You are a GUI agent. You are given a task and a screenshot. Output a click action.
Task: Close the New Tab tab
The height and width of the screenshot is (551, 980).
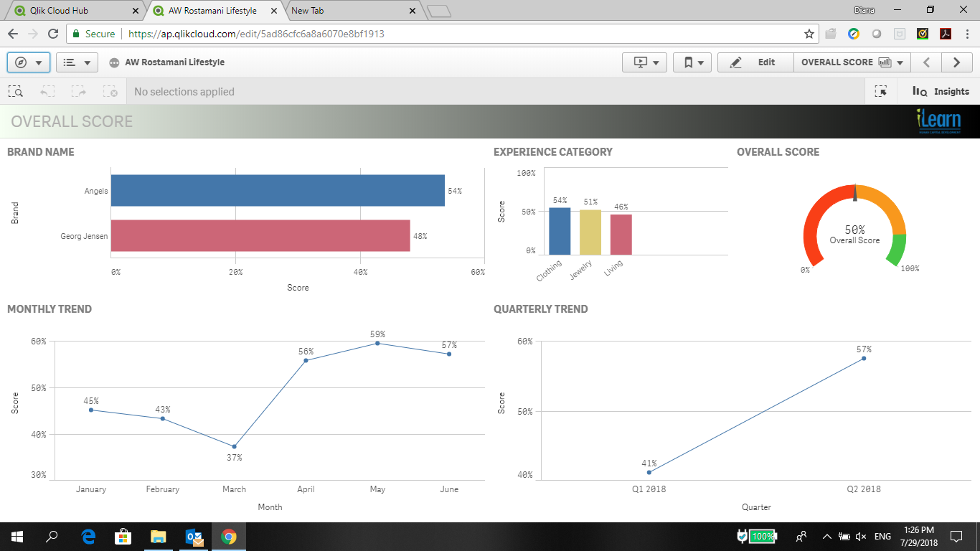[x=413, y=11]
